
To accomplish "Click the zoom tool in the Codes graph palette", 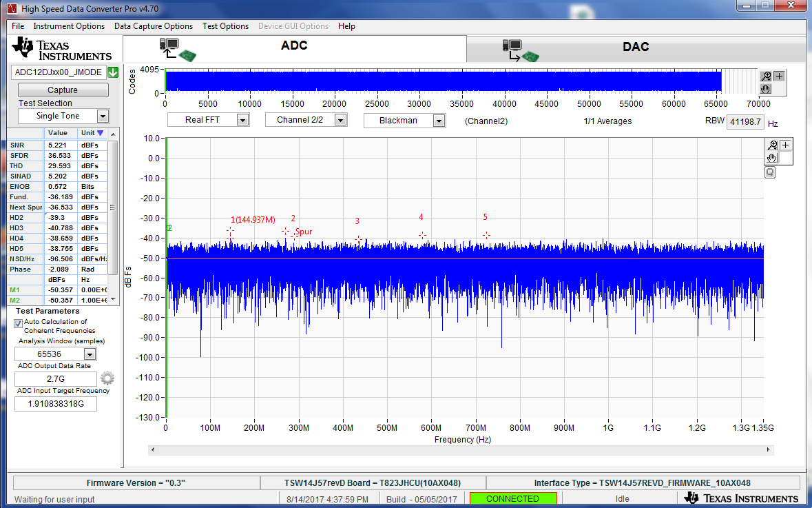I will (x=766, y=77).
